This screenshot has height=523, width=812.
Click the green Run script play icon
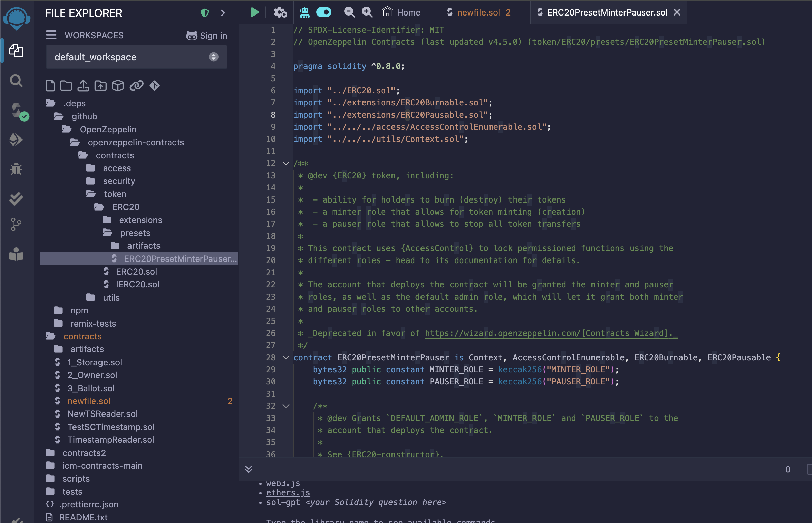click(x=254, y=12)
